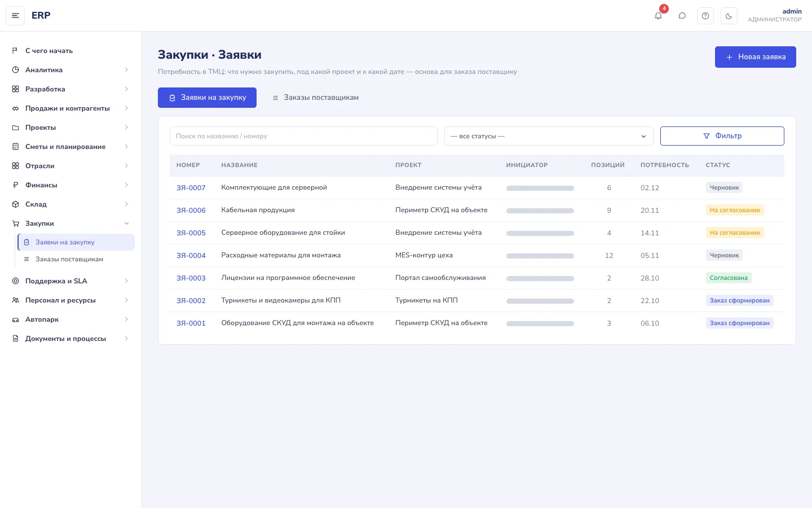Screen dimensions: 812x508
Task: Click Черновик badge in ЗЯ-0004 row
Action: click(724, 255)
